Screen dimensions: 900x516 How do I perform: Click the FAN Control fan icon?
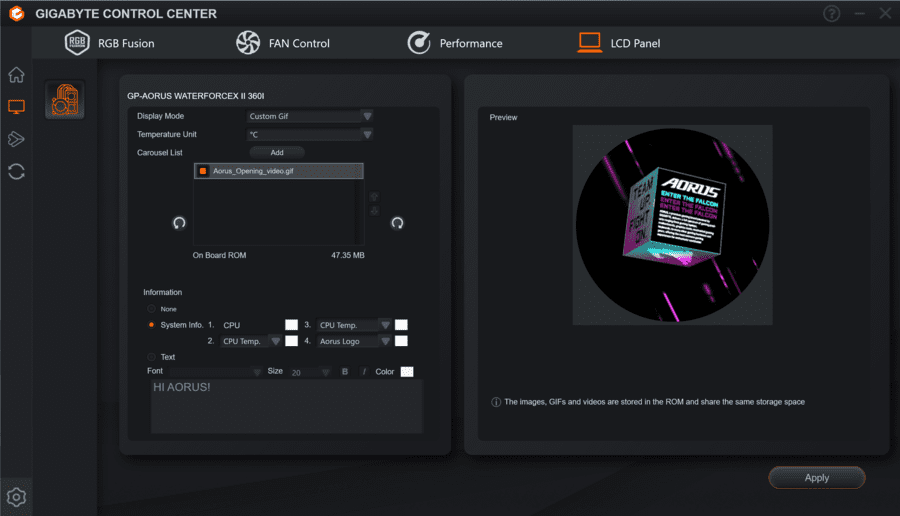tap(248, 43)
